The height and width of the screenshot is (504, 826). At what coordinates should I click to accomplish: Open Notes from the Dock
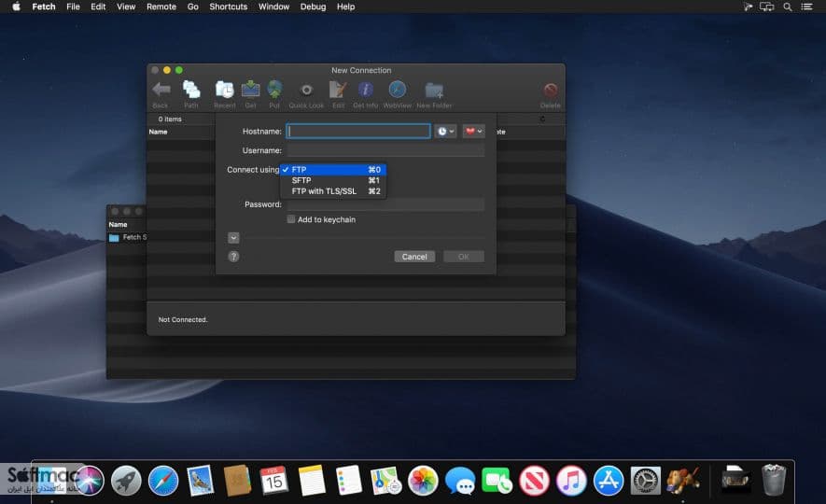click(x=312, y=481)
